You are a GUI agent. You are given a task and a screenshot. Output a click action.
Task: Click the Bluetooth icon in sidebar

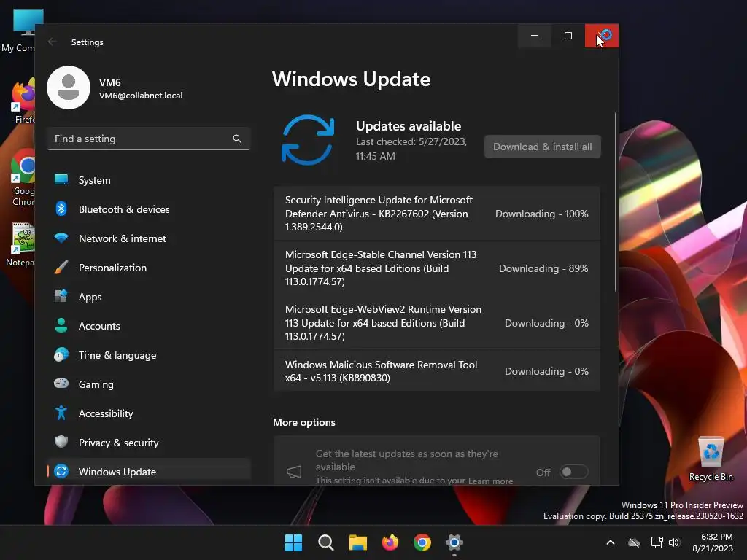coord(61,209)
